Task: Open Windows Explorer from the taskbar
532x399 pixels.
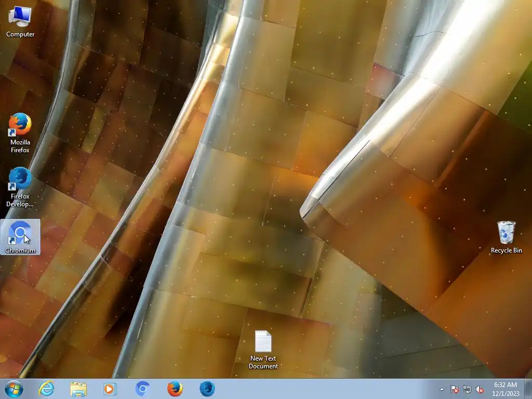Action: pyautogui.click(x=78, y=389)
